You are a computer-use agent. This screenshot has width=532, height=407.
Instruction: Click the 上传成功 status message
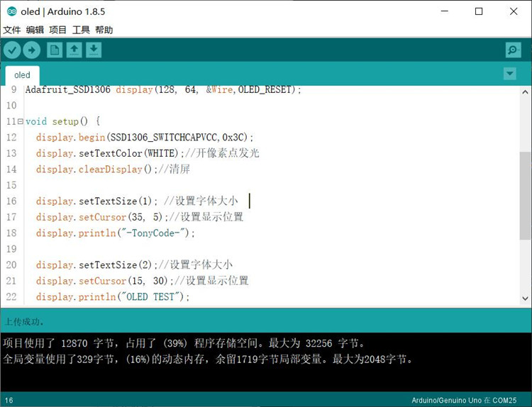point(24,321)
